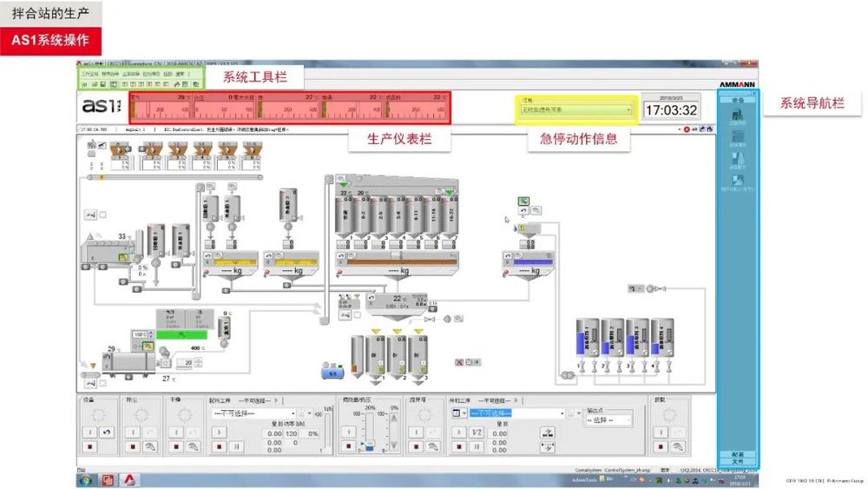Click the upper transfer icon button in 拌和工序
Screen dimensions: 868x489
tap(548, 433)
